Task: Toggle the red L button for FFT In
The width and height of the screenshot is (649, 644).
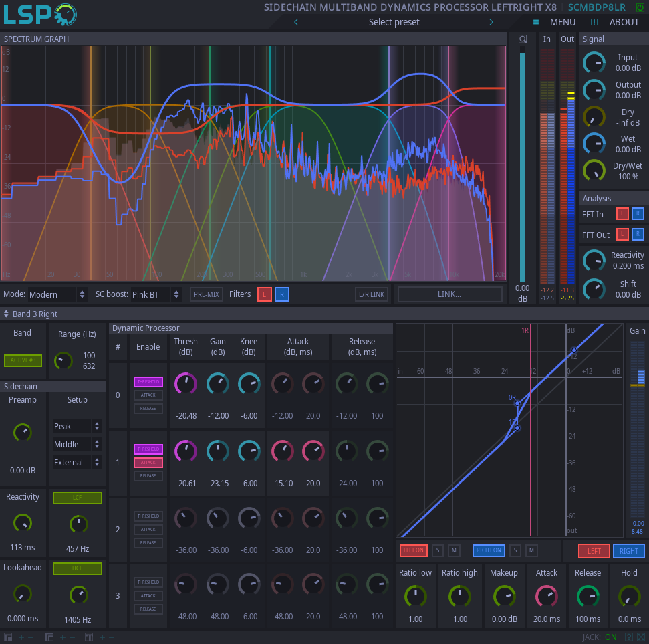Action: click(621, 213)
